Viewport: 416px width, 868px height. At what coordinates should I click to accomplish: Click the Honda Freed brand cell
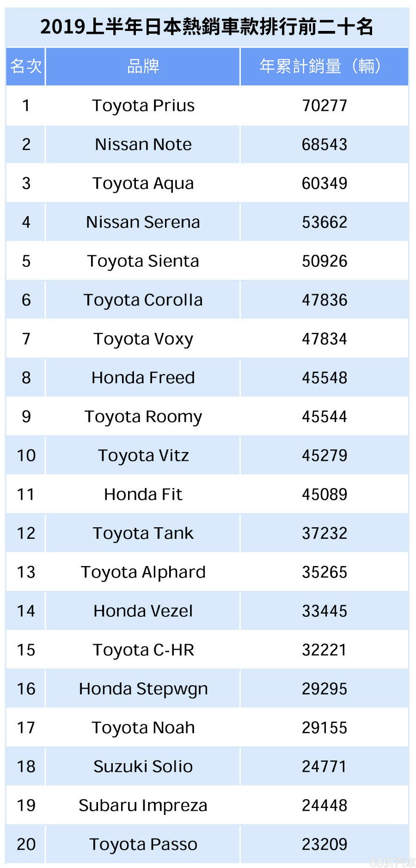click(x=143, y=378)
